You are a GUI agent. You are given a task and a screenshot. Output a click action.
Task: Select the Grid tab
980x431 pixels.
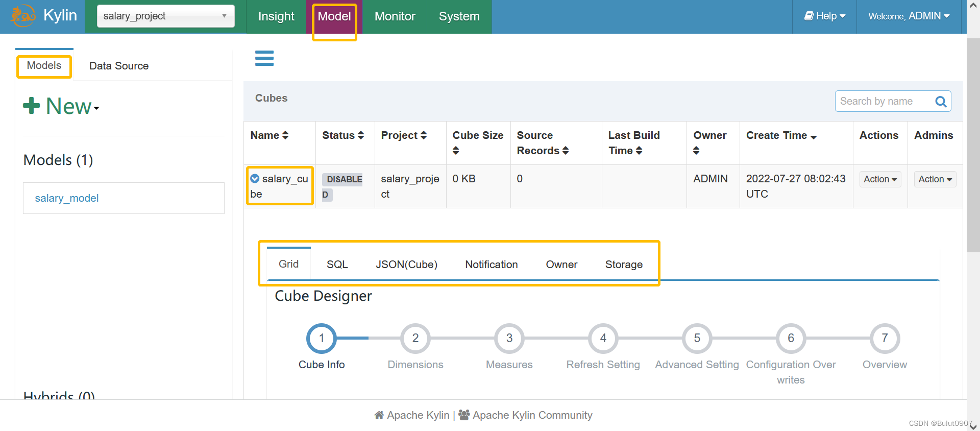click(x=288, y=264)
